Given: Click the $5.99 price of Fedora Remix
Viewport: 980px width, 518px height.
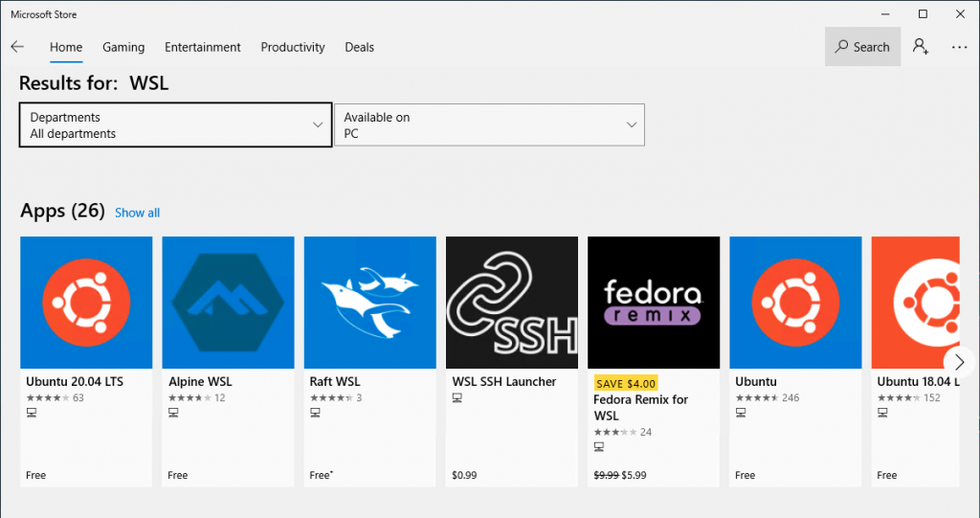Looking at the screenshot, I should coord(635,476).
